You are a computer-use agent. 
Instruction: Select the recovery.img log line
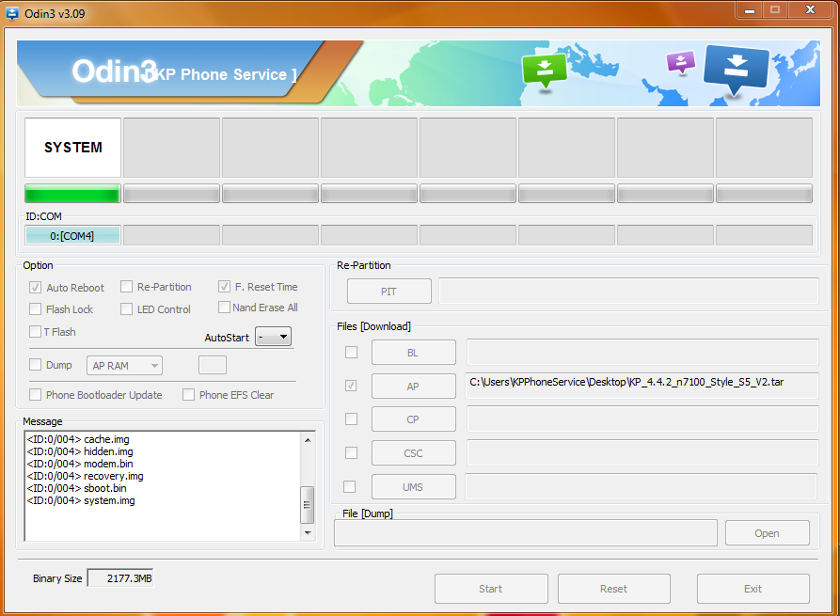click(86, 476)
